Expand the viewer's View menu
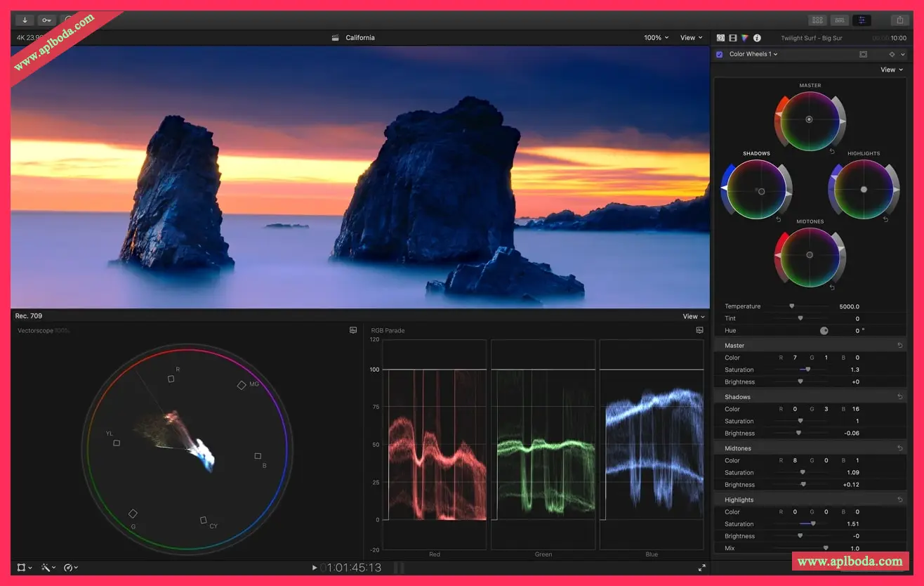The height and width of the screenshot is (586, 924). click(691, 38)
